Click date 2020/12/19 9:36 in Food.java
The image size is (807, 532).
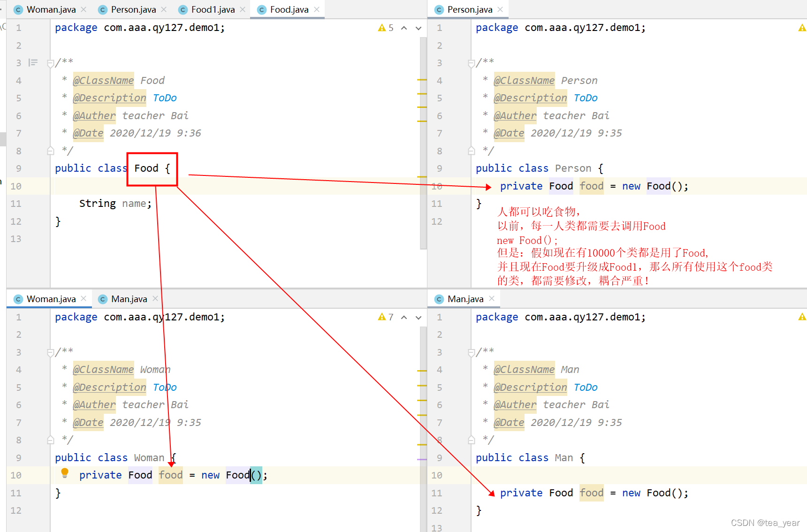[155, 133]
